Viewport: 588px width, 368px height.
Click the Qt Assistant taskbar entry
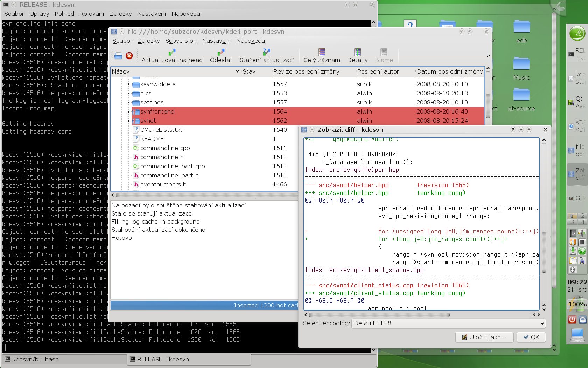tap(577, 102)
